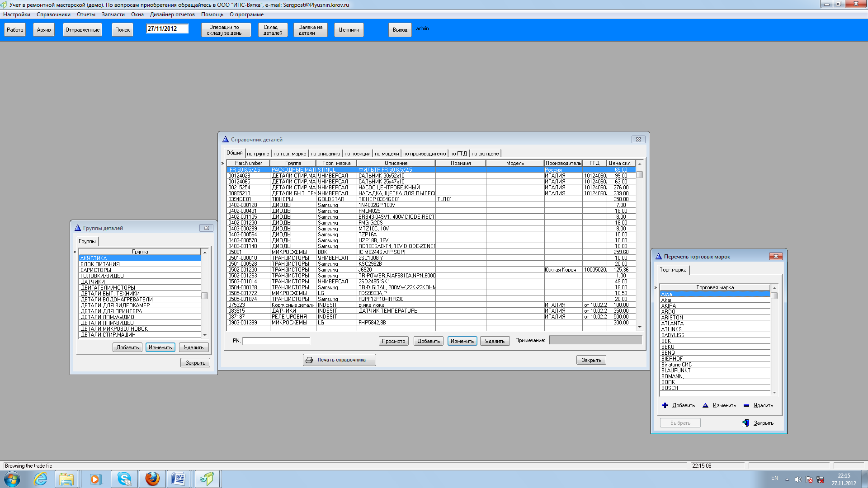The image size is (868, 488).
Task: Open Skype from the taskbar
Action: (x=124, y=479)
